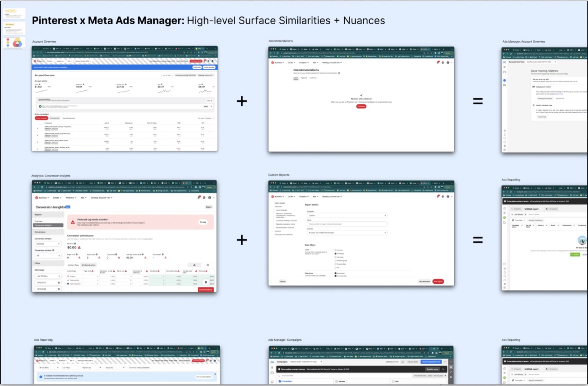Click profile avatar in Conversion Insights screenshot
Image resolution: width=588 pixels, height=386 pixels.
(x=209, y=197)
